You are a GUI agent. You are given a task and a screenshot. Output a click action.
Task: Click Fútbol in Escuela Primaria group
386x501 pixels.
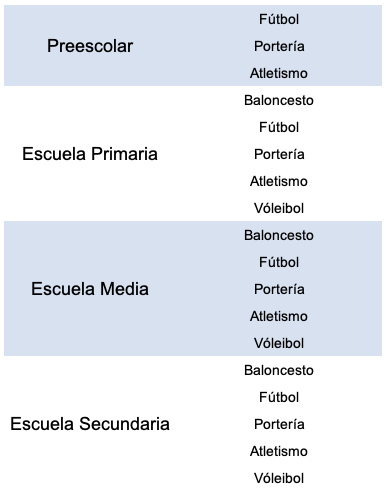pos(279,127)
